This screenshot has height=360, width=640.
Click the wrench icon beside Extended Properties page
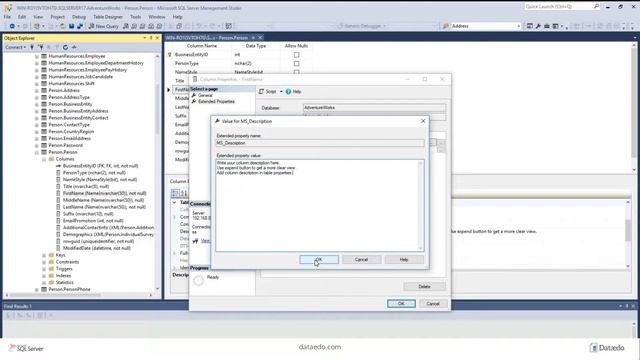point(194,101)
